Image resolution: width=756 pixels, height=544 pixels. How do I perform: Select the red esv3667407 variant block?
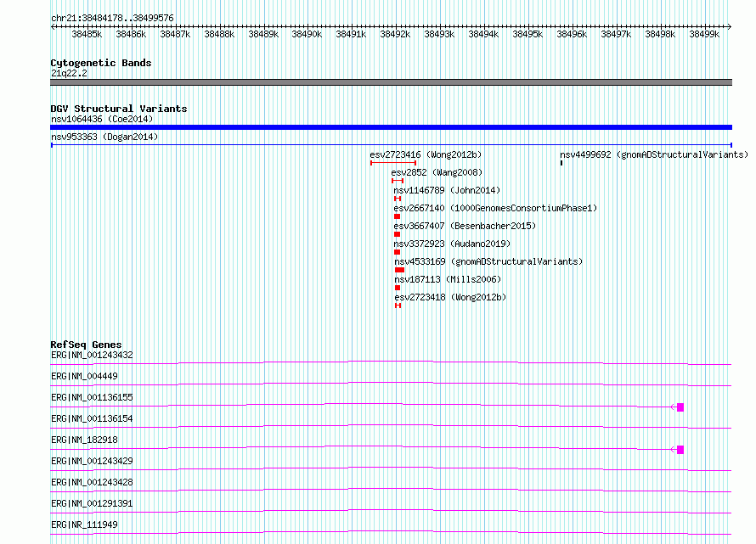tap(398, 234)
